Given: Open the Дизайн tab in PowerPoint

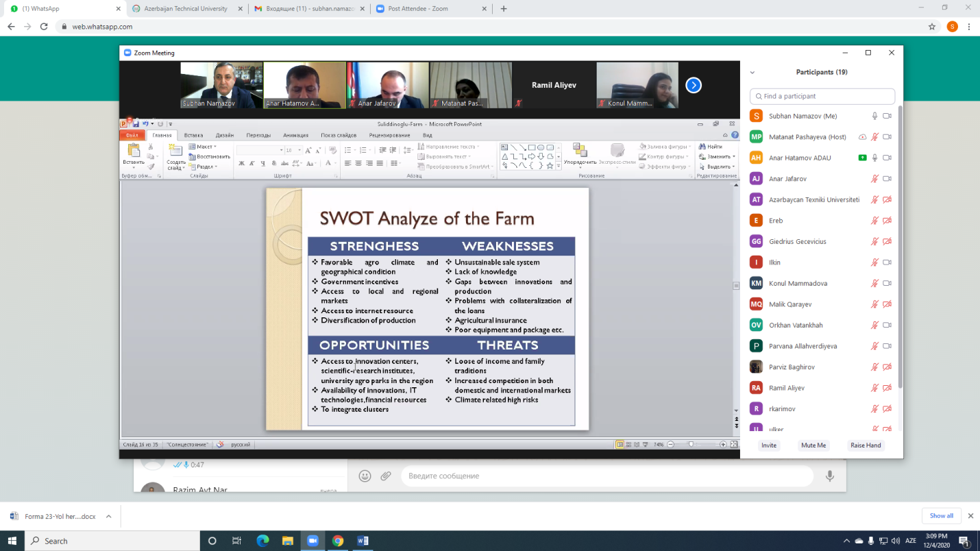Looking at the screenshot, I should coord(225,135).
